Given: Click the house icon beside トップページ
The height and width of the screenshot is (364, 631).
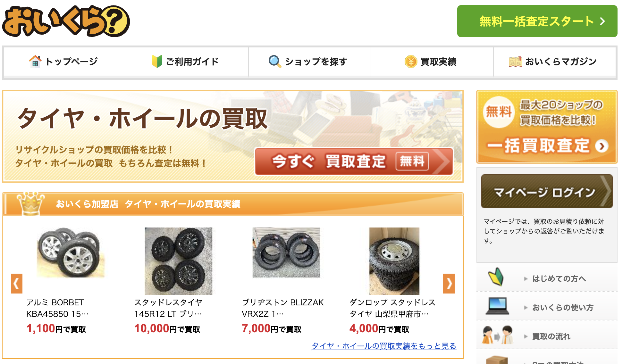Looking at the screenshot, I should [35, 61].
